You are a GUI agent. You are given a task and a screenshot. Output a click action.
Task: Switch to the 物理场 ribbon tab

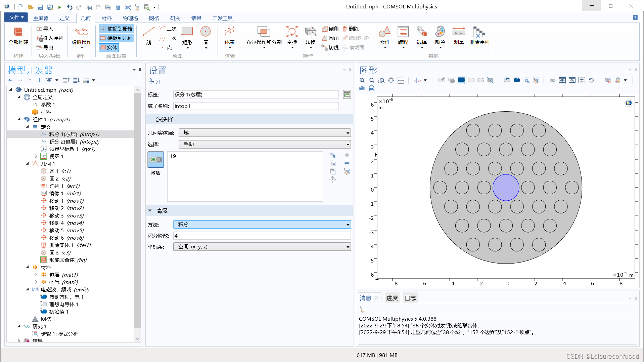(x=130, y=18)
